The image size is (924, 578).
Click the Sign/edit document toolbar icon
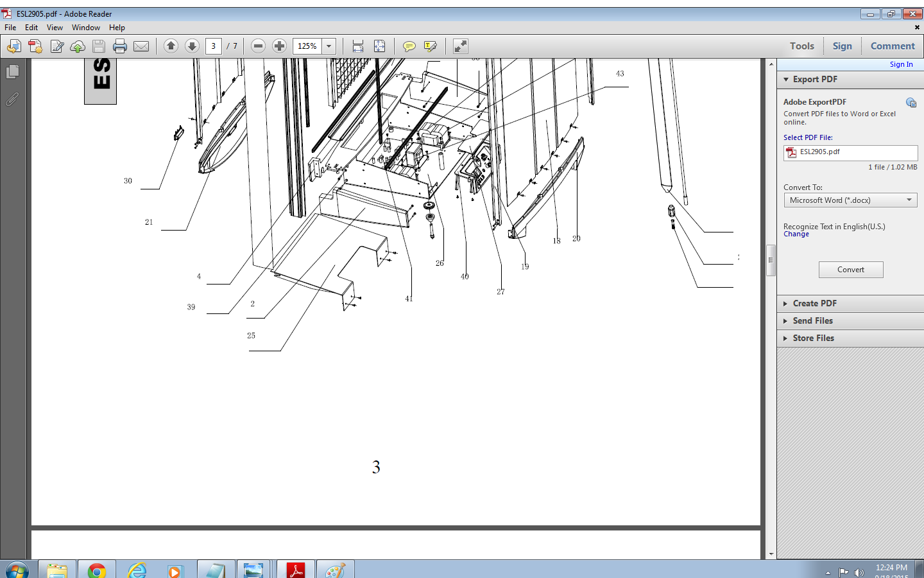coord(56,46)
